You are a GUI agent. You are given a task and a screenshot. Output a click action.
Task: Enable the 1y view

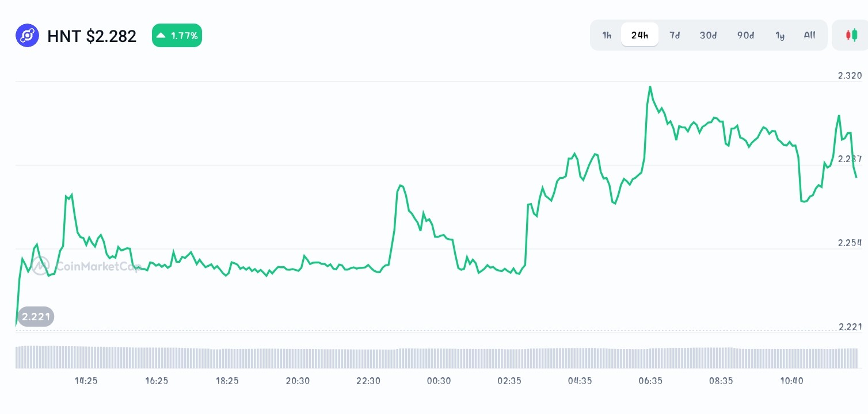780,35
